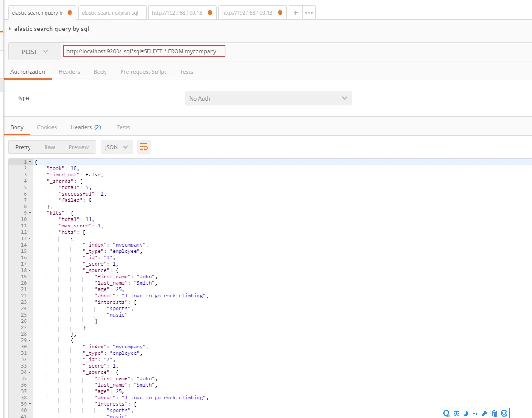Open the IME smiley emoji icon

coord(504,413)
